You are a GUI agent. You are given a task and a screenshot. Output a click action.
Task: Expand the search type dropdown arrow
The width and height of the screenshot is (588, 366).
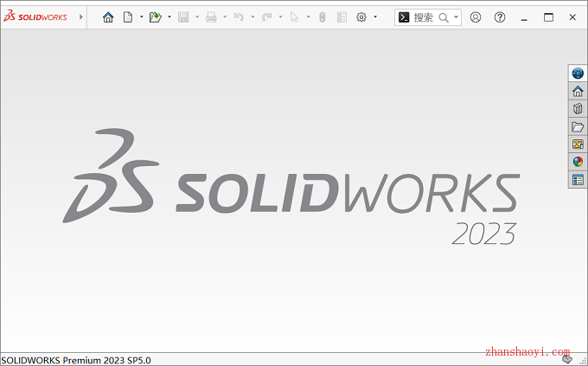point(456,17)
